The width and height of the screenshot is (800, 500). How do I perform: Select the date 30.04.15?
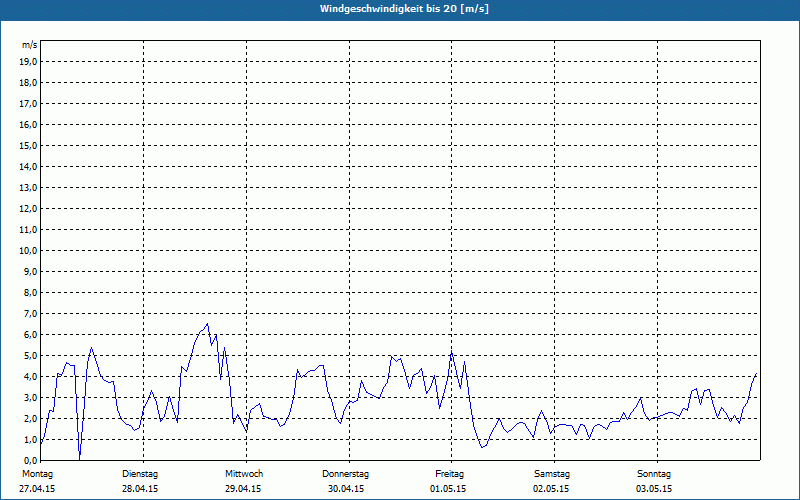pyautogui.click(x=346, y=489)
